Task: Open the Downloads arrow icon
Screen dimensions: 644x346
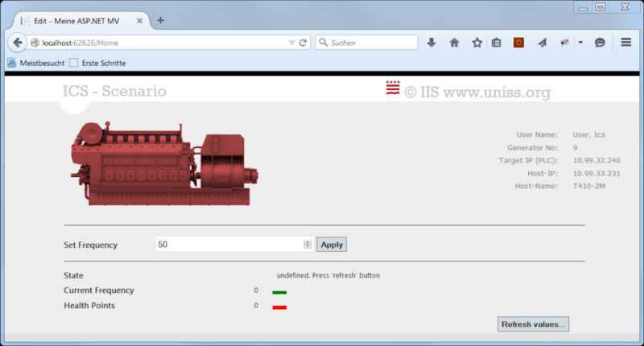Action: click(431, 43)
